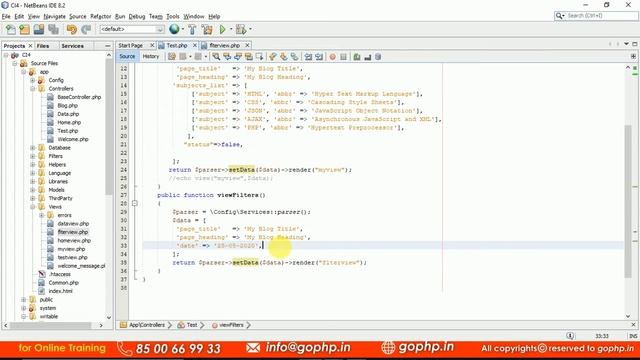
Task: Click the New Project toolbar icon
Action: 25,29
